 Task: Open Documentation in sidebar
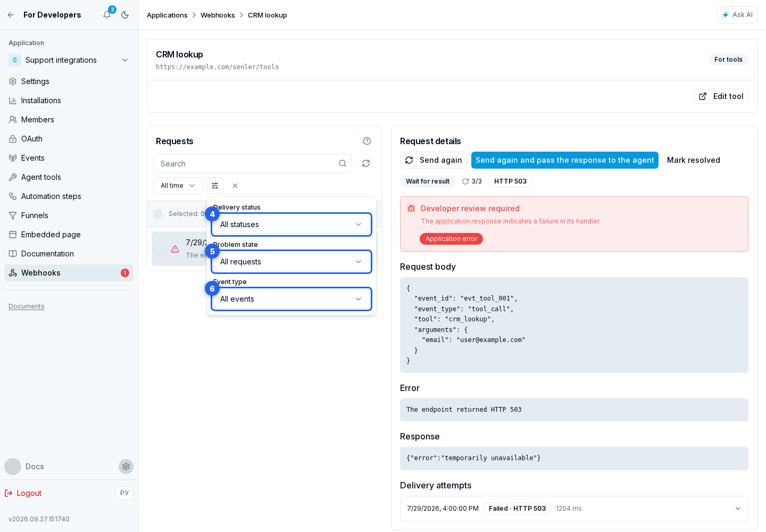tap(69, 254)
